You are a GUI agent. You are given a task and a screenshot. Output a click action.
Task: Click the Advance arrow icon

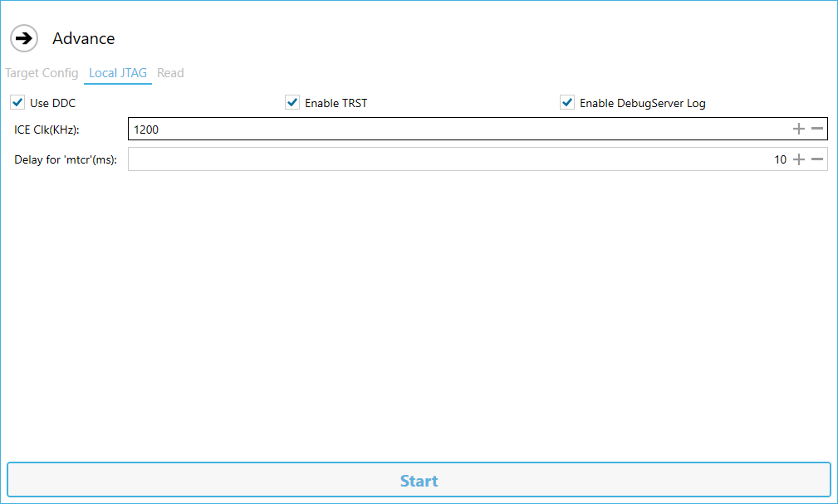24,38
